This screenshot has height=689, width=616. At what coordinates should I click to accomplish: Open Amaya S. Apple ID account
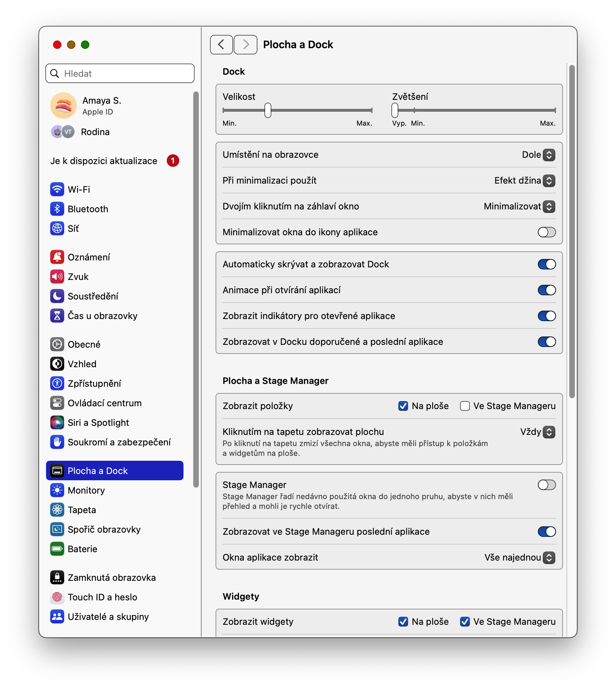(x=115, y=105)
